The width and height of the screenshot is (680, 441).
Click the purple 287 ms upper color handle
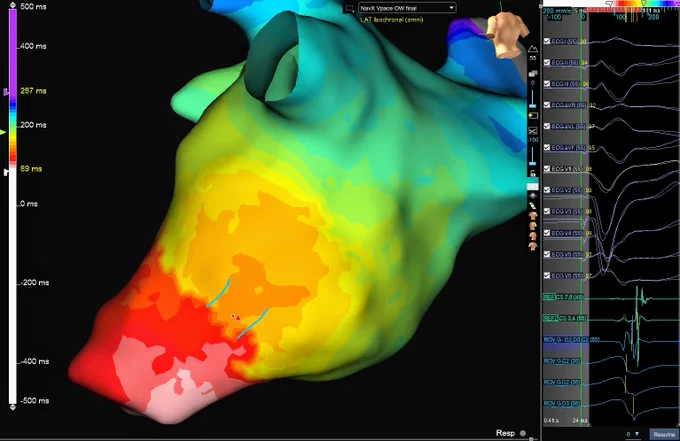pyautogui.click(x=6, y=92)
